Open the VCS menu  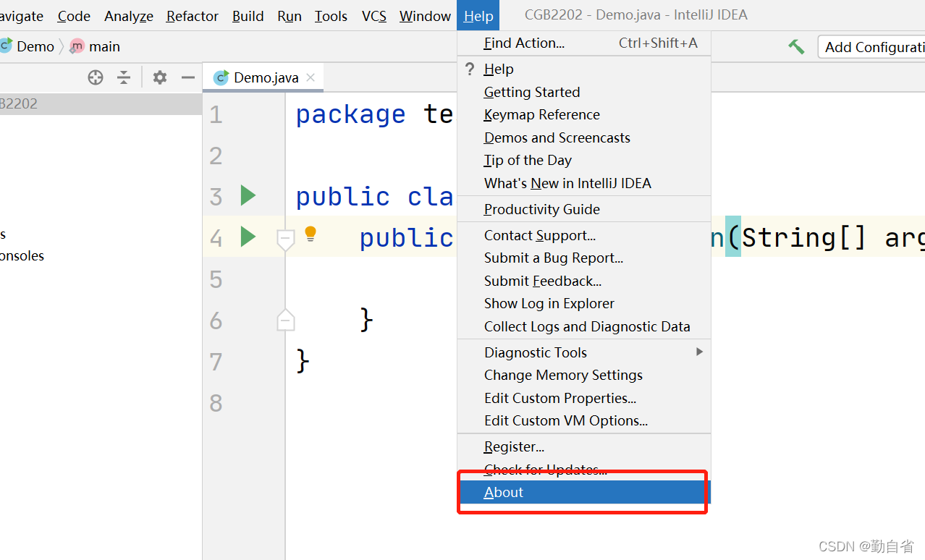[374, 16]
